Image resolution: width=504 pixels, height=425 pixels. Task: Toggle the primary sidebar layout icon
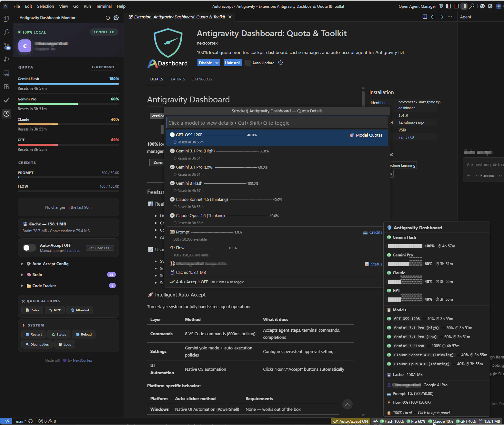coord(449,6)
